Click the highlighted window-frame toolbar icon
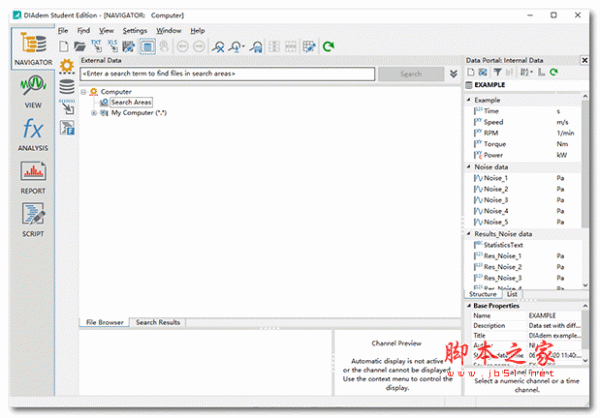The image size is (600, 418). (x=147, y=47)
